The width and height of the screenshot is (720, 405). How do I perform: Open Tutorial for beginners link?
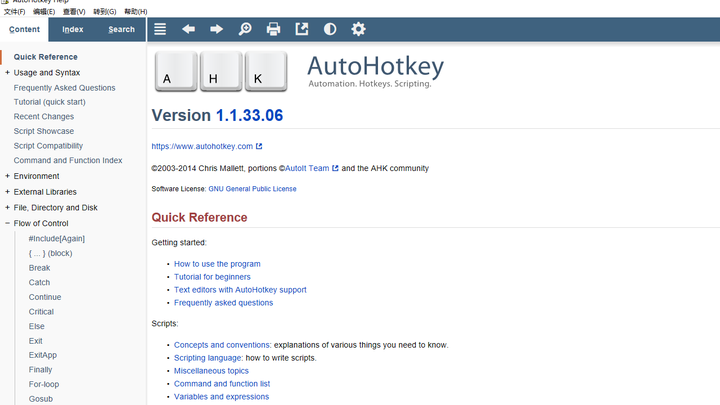[x=212, y=277]
